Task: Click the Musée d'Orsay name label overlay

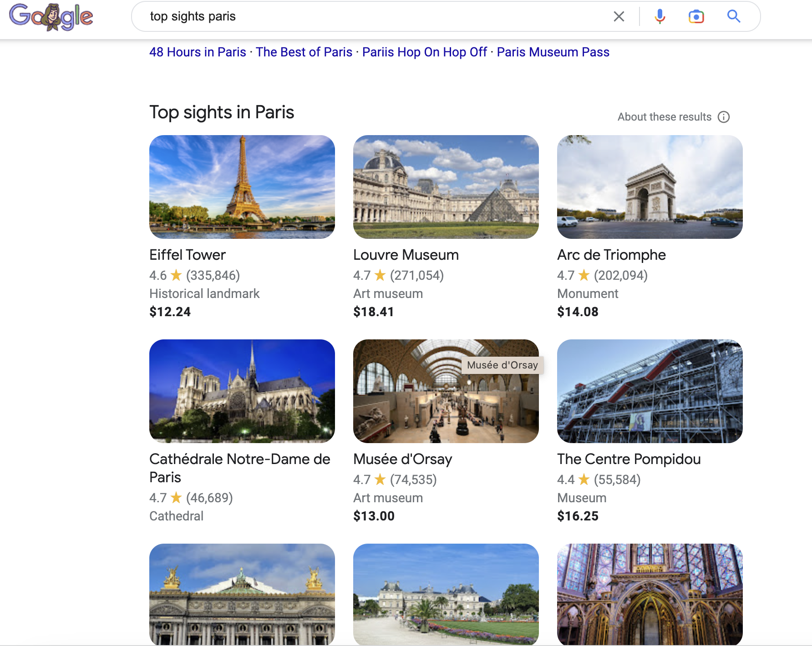Action: pyautogui.click(x=502, y=364)
